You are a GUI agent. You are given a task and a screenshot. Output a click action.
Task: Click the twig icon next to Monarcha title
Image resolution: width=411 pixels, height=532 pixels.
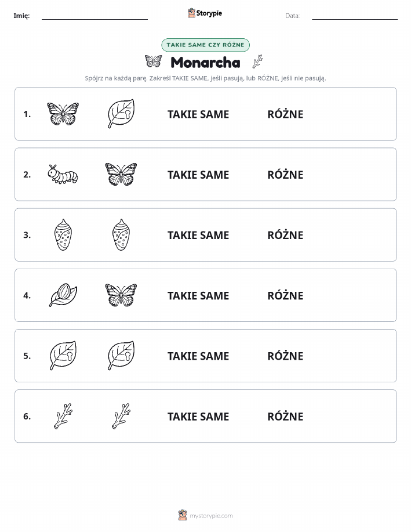coord(258,61)
